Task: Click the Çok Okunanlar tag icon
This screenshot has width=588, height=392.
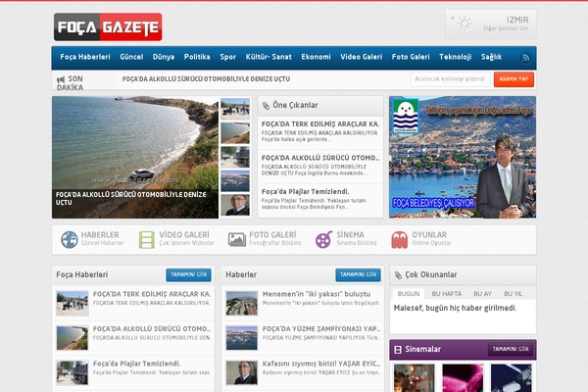Action: [x=398, y=275]
